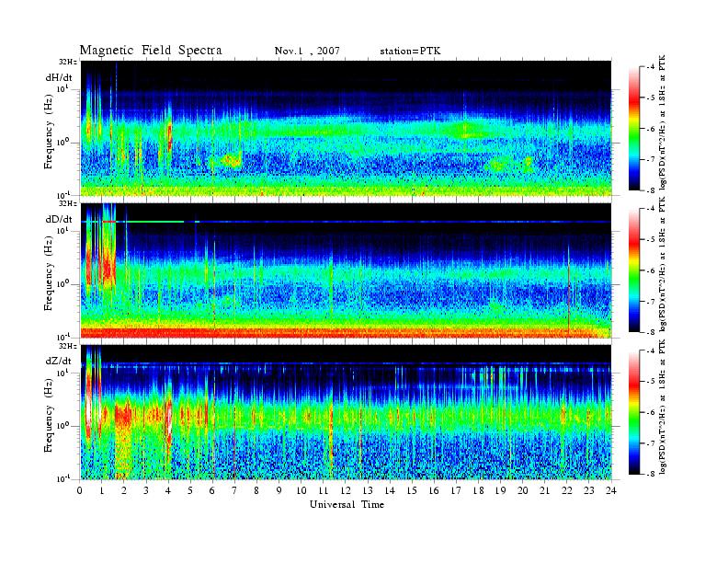The width and height of the screenshot is (728, 563).
Task: Click the "15" hour tick label
Action: pos(412,490)
